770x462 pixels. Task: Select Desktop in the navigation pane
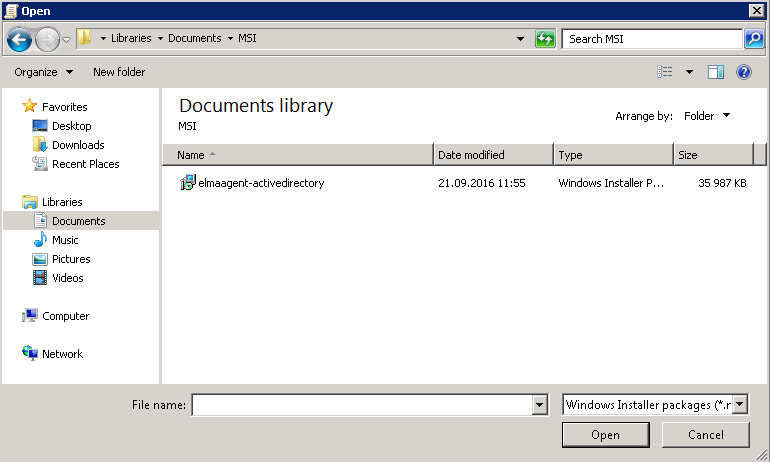pos(71,126)
